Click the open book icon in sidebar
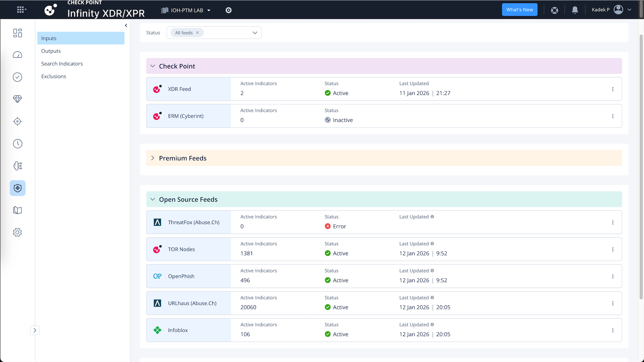This screenshot has height=362, width=644. point(17,210)
